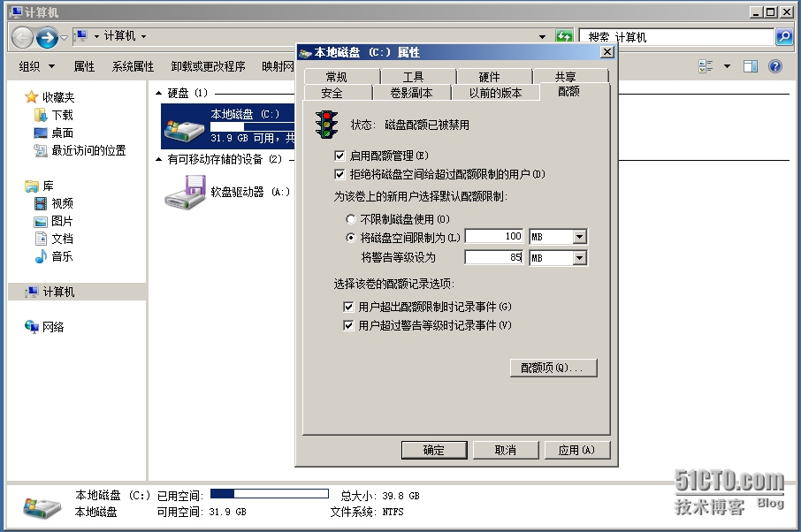Viewport: 801px width, 532px height.
Task: Disable 拒绝将磁盘空间给超过配额限制的用户
Action: point(340,173)
